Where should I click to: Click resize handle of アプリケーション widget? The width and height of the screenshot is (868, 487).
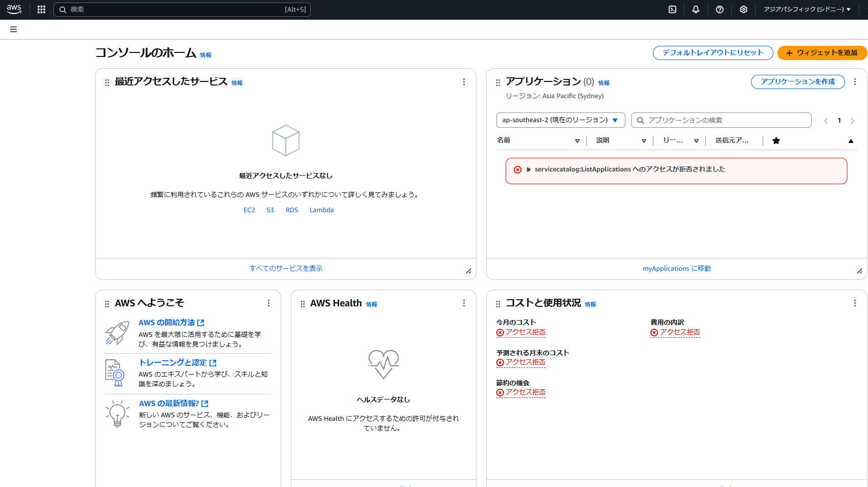859,271
